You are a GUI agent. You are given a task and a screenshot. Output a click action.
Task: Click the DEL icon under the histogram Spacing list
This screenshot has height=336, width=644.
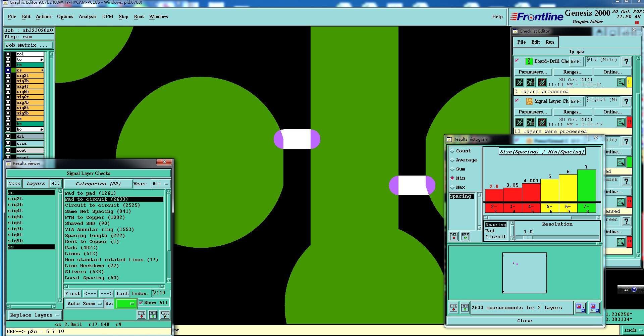click(x=454, y=236)
